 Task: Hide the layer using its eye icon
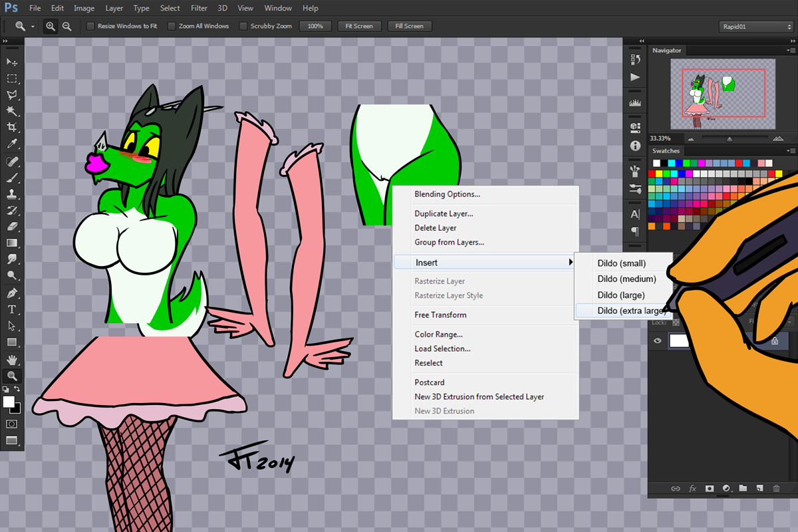658,340
